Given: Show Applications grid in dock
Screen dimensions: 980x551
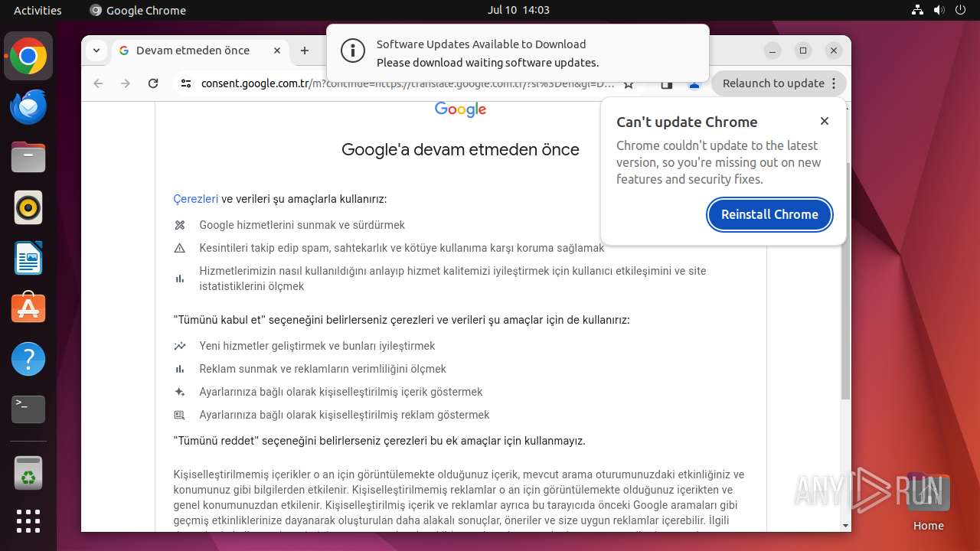Looking at the screenshot, I should pos(28,521).
